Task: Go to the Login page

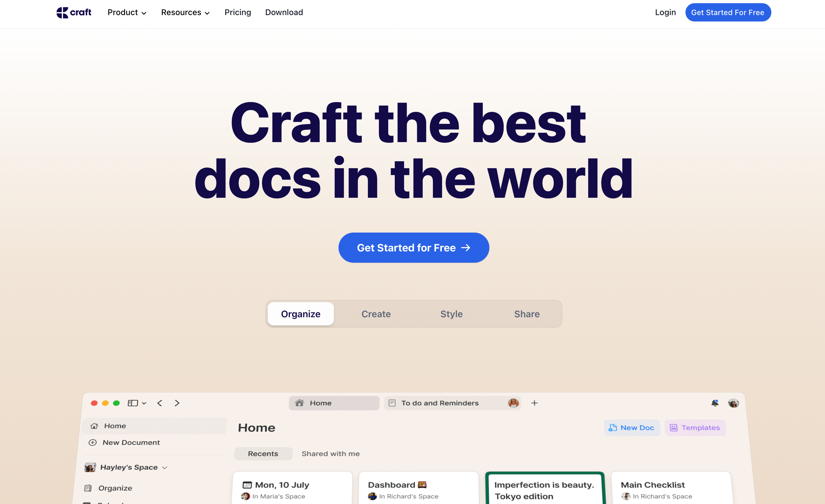Action: tap(665, 12)
